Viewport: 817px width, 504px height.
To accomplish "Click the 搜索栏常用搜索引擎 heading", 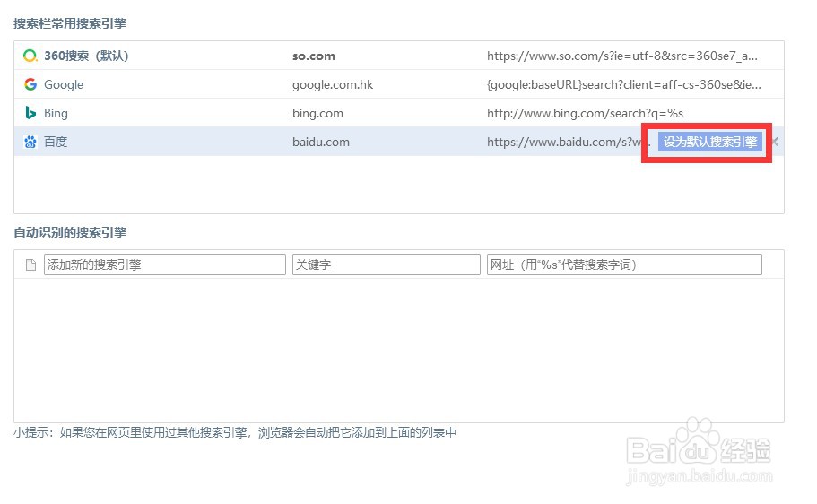I will pyautogui.click(x=70, y=23).
